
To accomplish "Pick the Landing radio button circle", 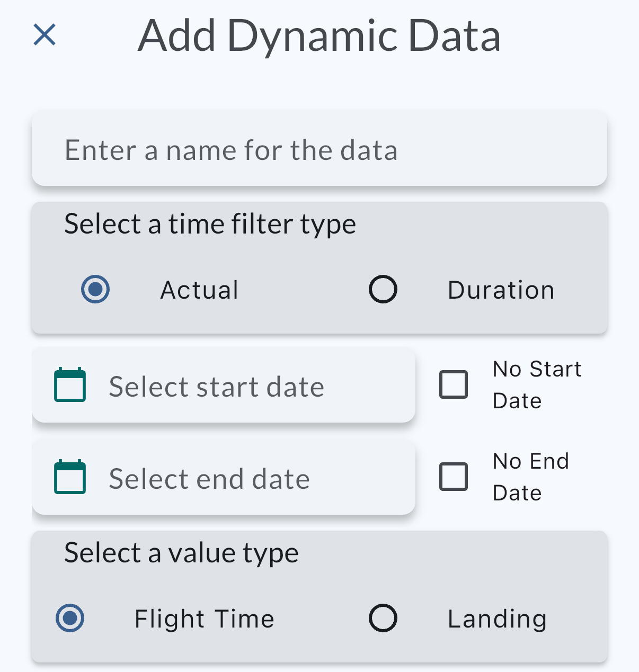I will point(383,618).
